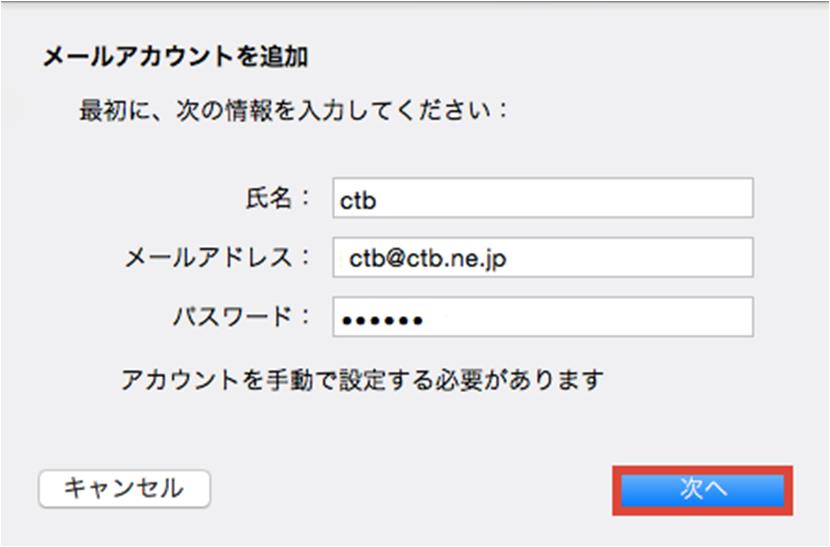Click the ctb@ctb.ne.jp address text
This screenshot has width=830, height=547.
pyautogui.click(x=428, y=259)
